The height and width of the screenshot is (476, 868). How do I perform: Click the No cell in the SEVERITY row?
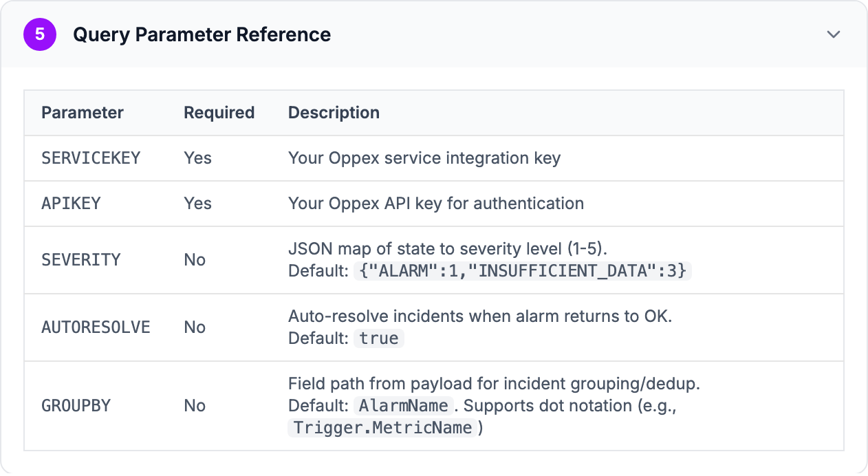pyautogui.click(x=195, y=260)
